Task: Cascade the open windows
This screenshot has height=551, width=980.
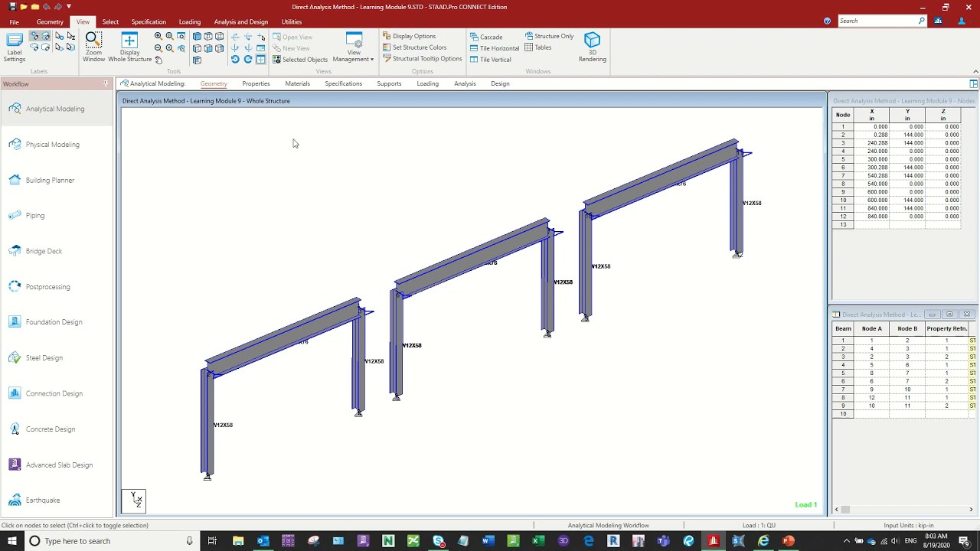Action: tap(486, 37)
